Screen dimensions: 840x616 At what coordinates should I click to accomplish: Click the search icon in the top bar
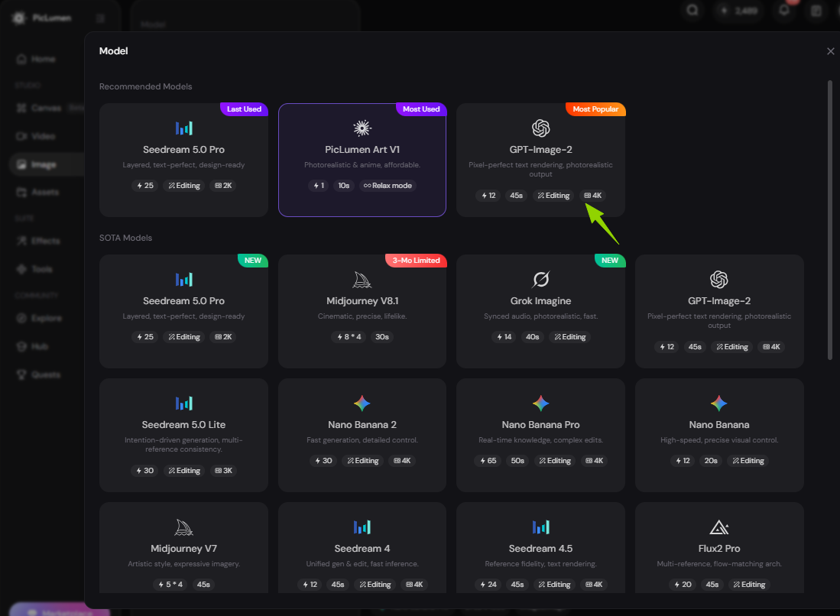[692, 10]
